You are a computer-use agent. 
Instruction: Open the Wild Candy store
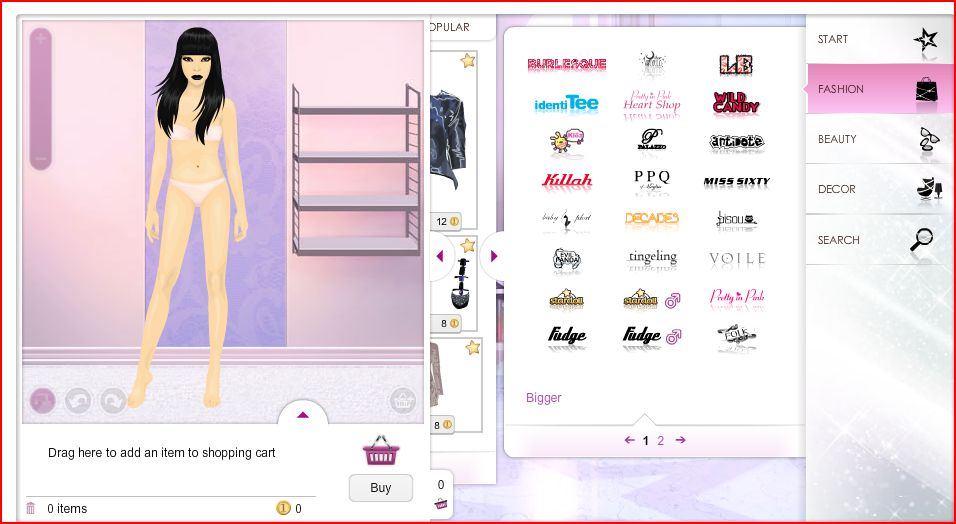click(736, 103)
